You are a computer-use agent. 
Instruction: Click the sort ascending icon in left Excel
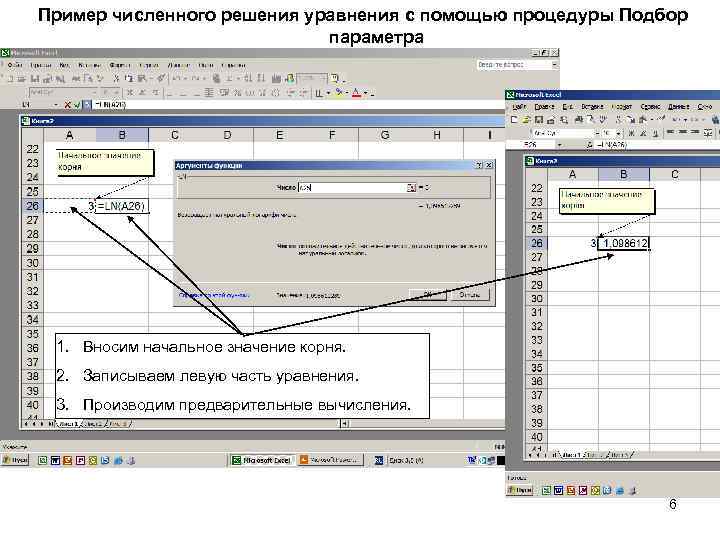248,79
